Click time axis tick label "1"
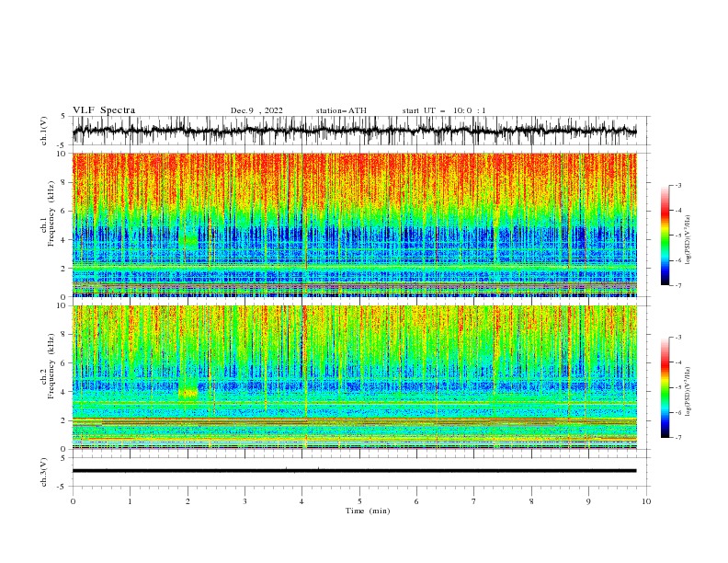 [x=130, y=501]
